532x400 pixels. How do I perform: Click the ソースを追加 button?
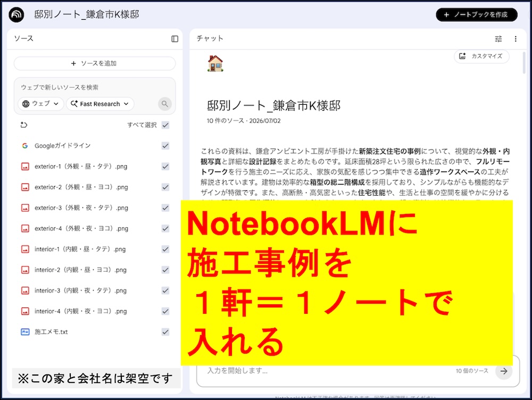coord(95,63)
